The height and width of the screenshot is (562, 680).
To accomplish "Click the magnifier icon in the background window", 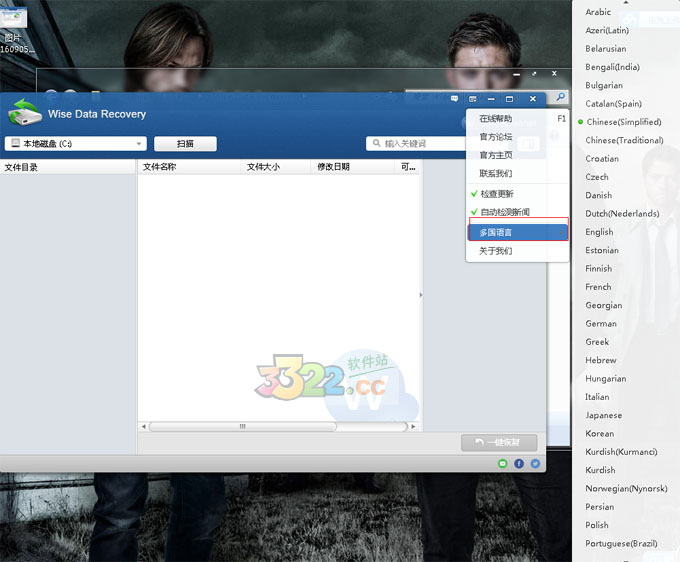I will [560, 97].
